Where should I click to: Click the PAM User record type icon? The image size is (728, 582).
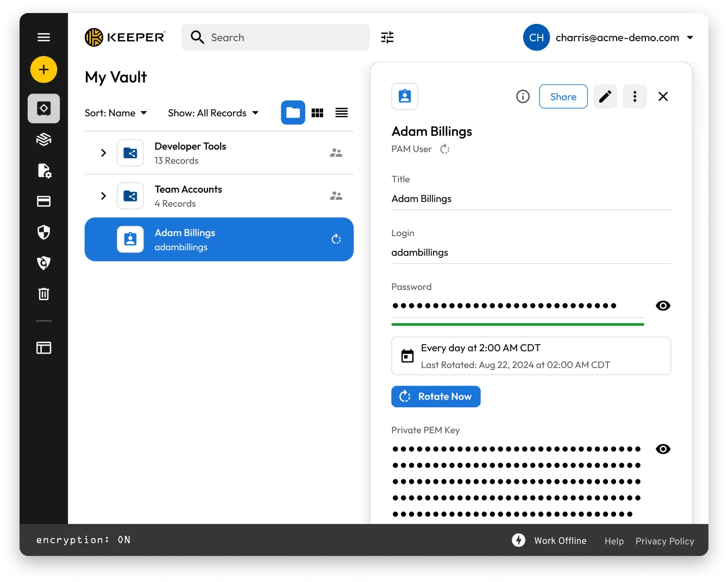pos(405,96)
